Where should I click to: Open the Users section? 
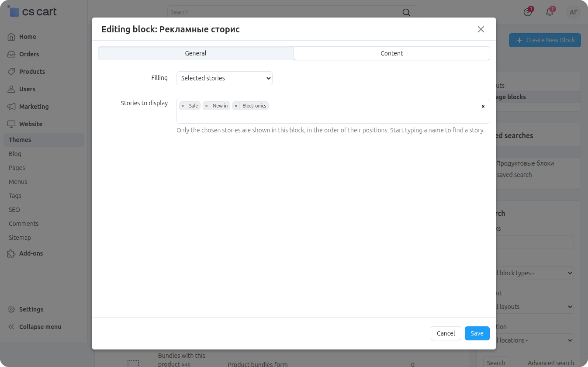tap(27, 89)
